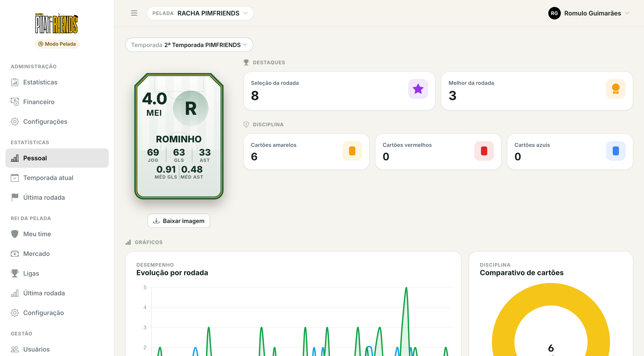Click the Cartões vermelhos value 0
Image resolution: width=644 pixels, height=356 pixels.
pos(386,157)
